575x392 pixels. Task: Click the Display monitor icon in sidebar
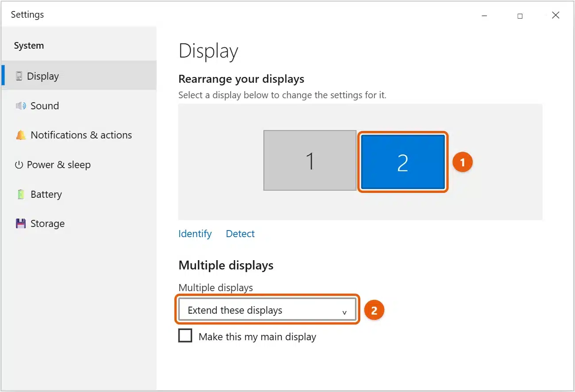click(x=19, y=76)
